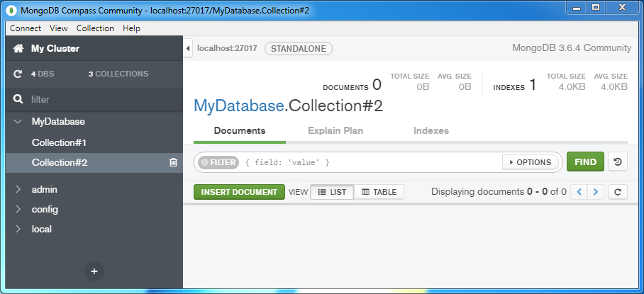Expand the local database
644x294 pixels.
(18, 229)
